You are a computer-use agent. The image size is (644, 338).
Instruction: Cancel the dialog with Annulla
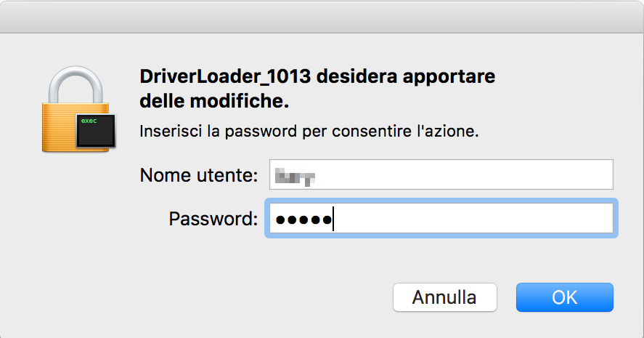tap(445, 297)
